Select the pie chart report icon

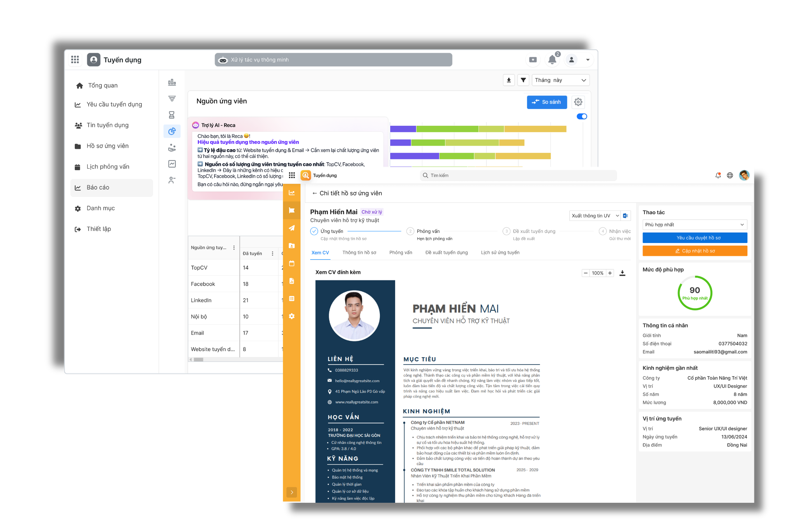coord(172,131)
